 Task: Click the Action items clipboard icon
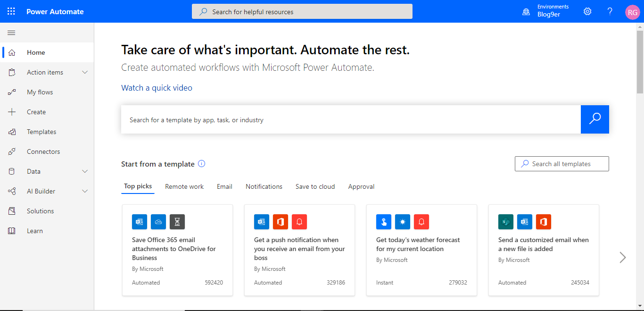[x=12, y=72]
